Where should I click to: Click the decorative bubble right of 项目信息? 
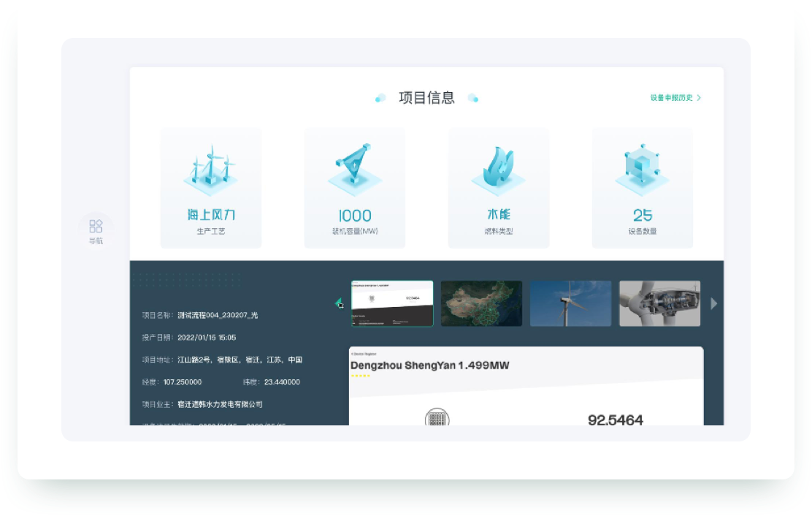(x=472, y=98)
